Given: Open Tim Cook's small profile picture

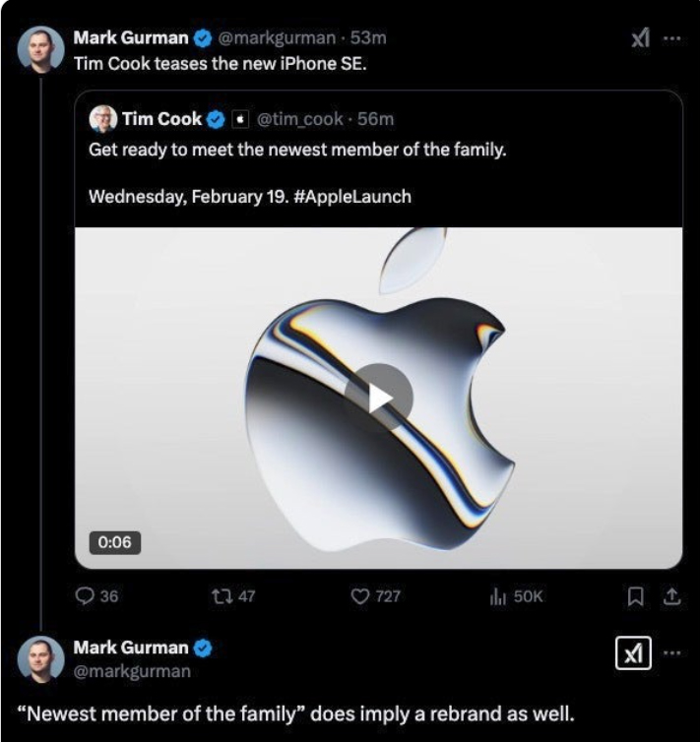Looking at the screenshot, I should tap(102, 119).
